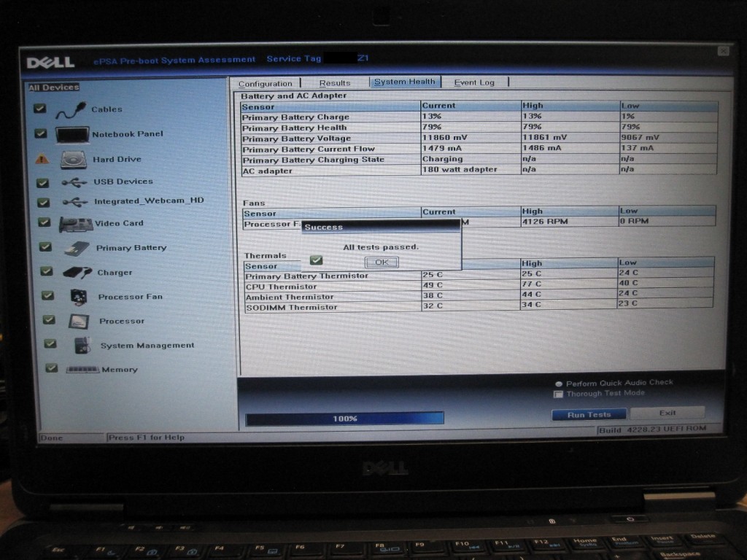The height and width of the screenshot is (560, 747).
Task: Enable Thorough Test Mode checkbox
Action: click(x=558, y=394)
